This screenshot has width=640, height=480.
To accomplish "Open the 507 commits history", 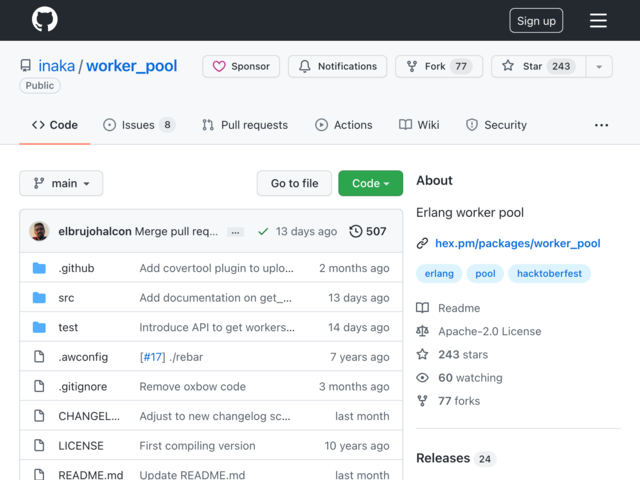I will 368,231.
